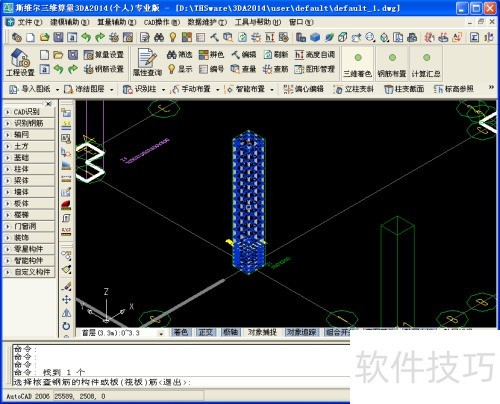Open the 工具与帮助 menu
500x404 pixels.
point(258,22)
